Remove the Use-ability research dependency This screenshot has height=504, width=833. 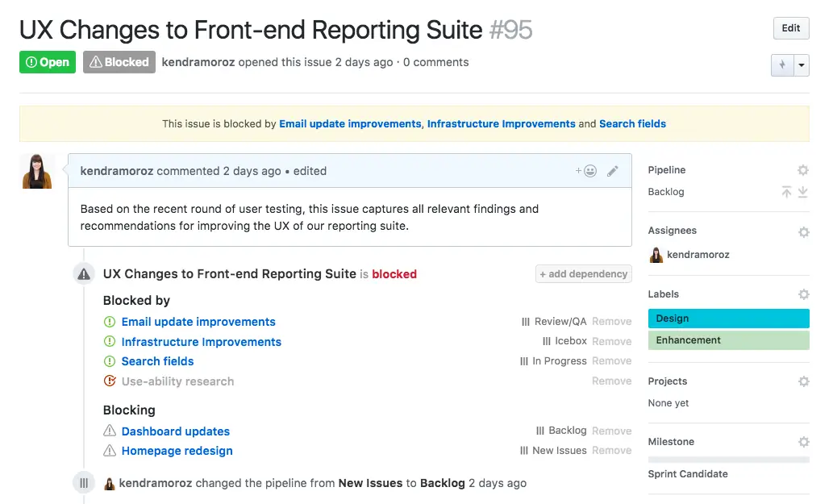pos(611,381)
